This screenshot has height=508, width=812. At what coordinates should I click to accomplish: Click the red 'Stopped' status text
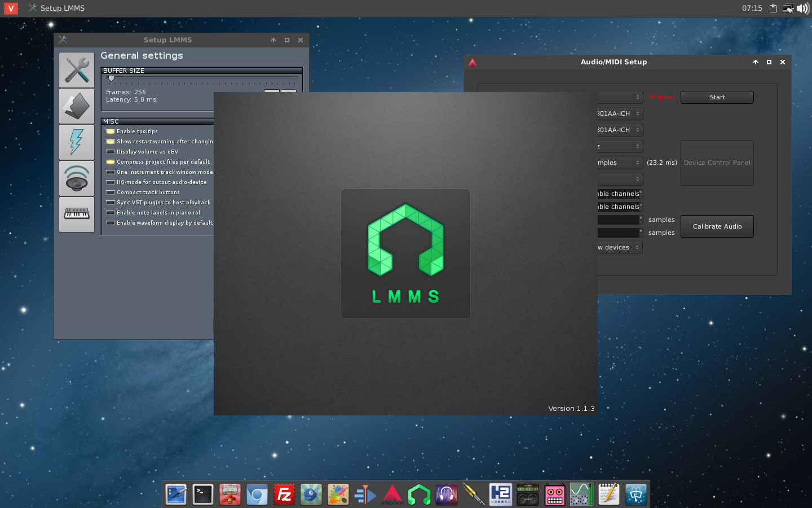click(x=661, y=97)
